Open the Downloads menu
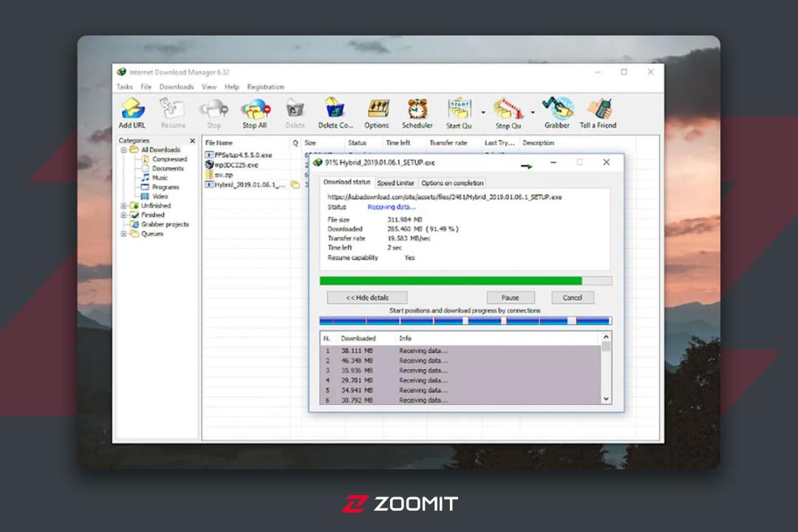 (x=177, y=87)
